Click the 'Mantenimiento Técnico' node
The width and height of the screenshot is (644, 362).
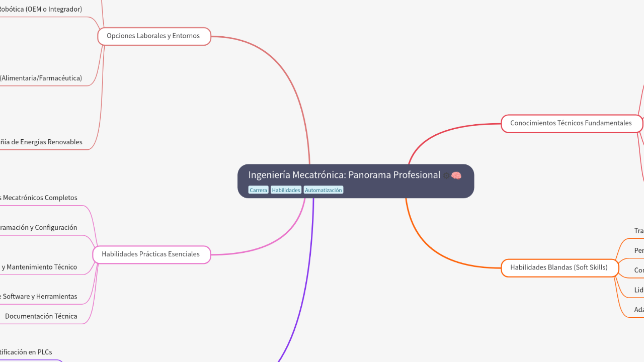point(40,267)
